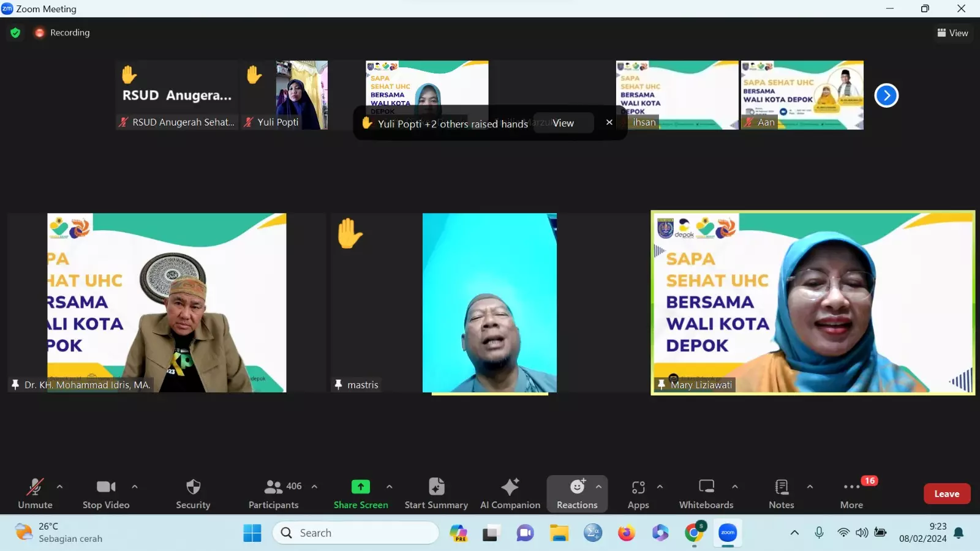Unmute the microphone in Zoom toolbar
The height and width of the screenshot is (551, 980).
click(35, 493)
